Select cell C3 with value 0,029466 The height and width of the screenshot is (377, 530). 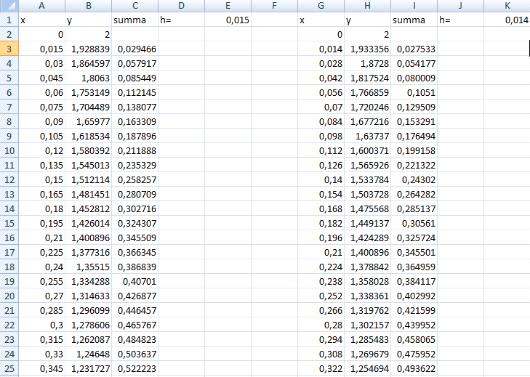135,49
